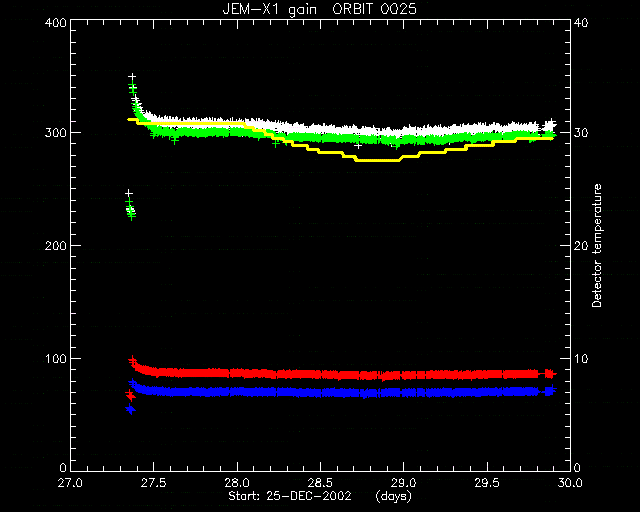This screenshot has height=512, width=640.
Task: Click the topmost white plus marker at curve start
Action: pyautogui.click(x=131, y=77)
